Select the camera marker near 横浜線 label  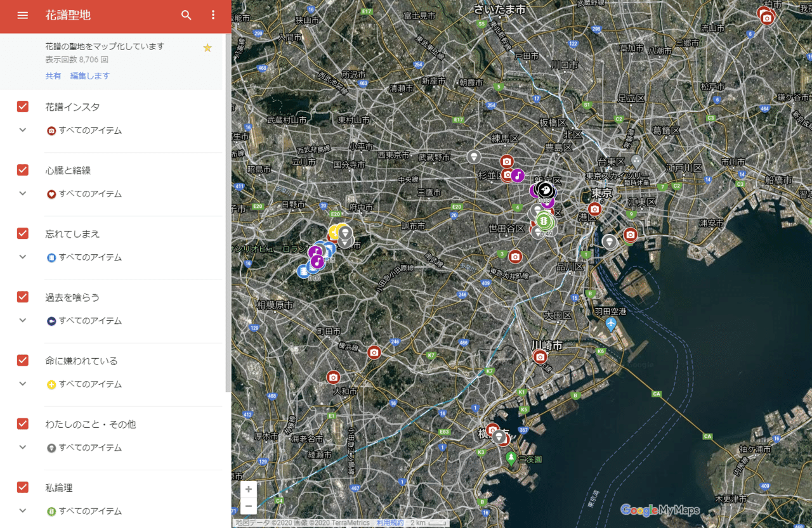coord(374,352)
